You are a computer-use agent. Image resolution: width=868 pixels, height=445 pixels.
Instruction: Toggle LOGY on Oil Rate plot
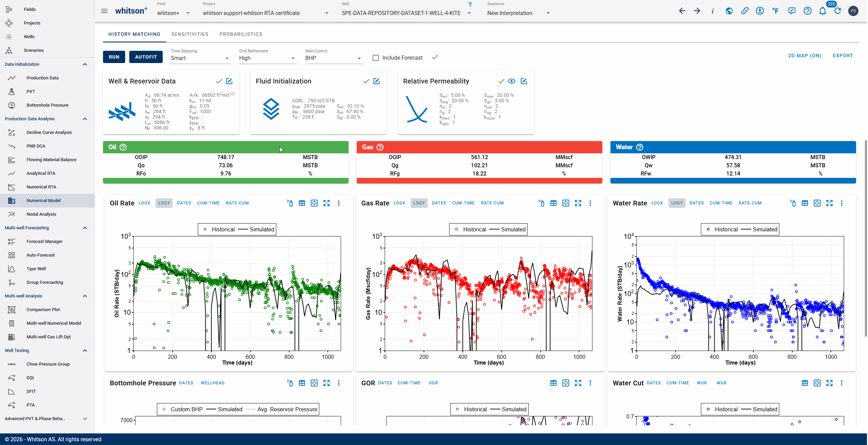click(x=164, y=203)
